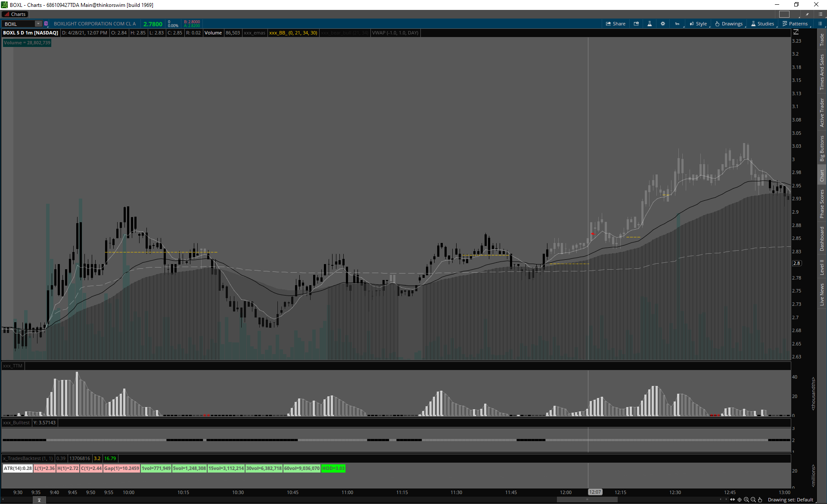Select the pointer hand drawing tool icon
827x504 pixels.
coord(760,500)
